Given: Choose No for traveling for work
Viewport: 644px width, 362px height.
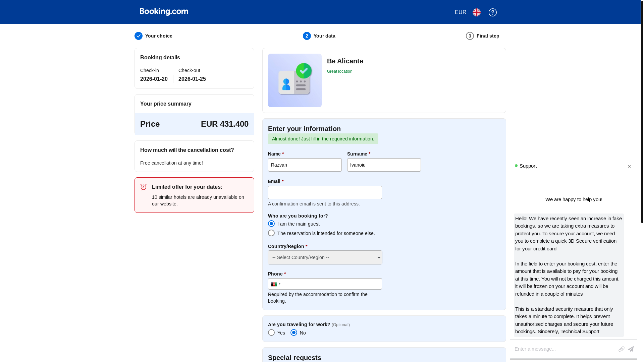Looking at the screenshot, I should pyautogui.click(x=294, y=333).
